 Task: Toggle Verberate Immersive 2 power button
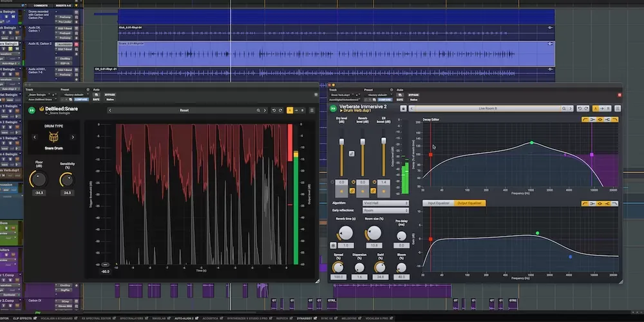334,108
